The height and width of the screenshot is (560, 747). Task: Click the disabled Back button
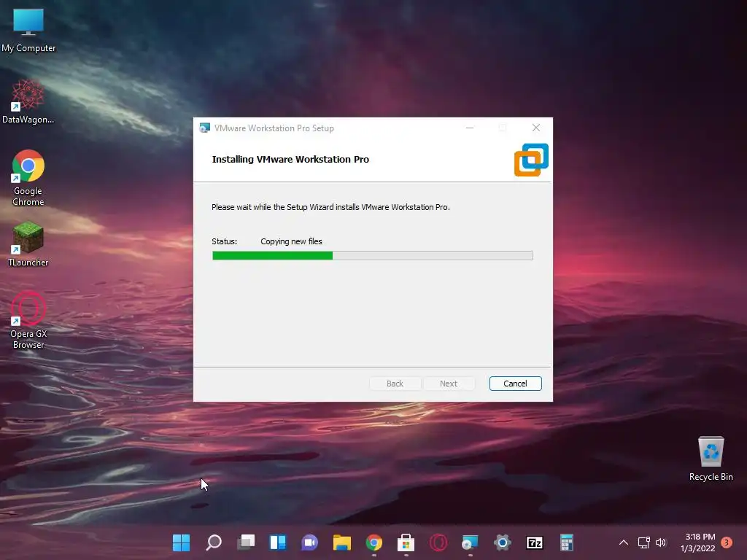pos(395,384)
